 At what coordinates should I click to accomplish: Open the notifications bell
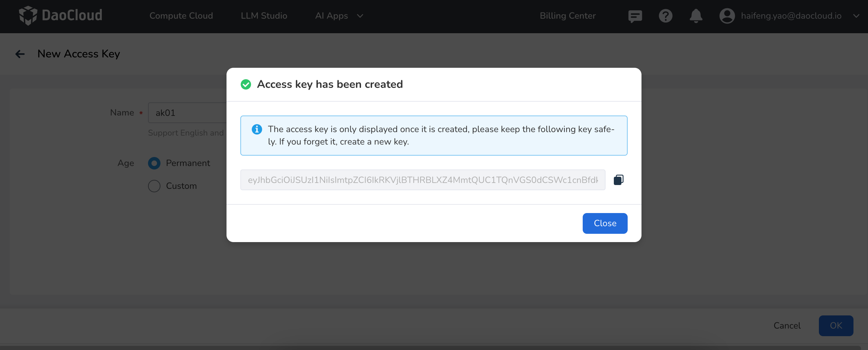pyautogui.click(x=696, y=16)
